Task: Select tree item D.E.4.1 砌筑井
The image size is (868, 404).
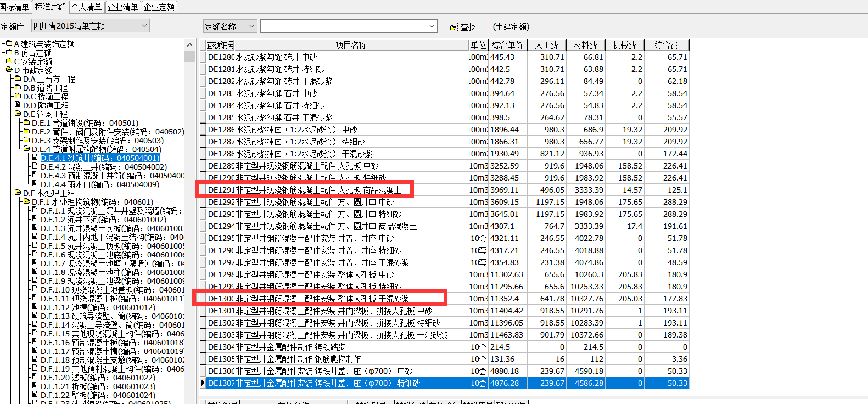Action: click(x=100, y=158)
